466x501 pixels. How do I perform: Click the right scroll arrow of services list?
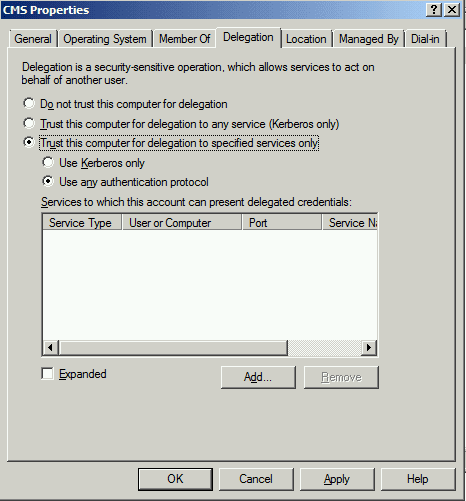tap(369, 348)
